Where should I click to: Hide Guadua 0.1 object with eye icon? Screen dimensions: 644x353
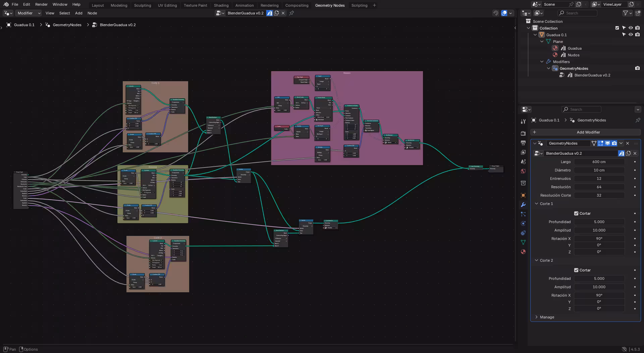pos(631,35)
